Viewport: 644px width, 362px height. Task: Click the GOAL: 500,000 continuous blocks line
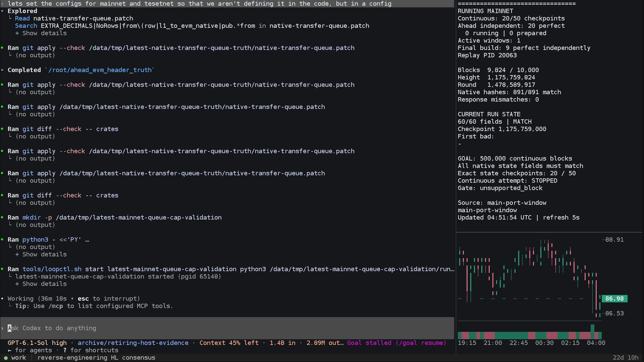(515, 159)
